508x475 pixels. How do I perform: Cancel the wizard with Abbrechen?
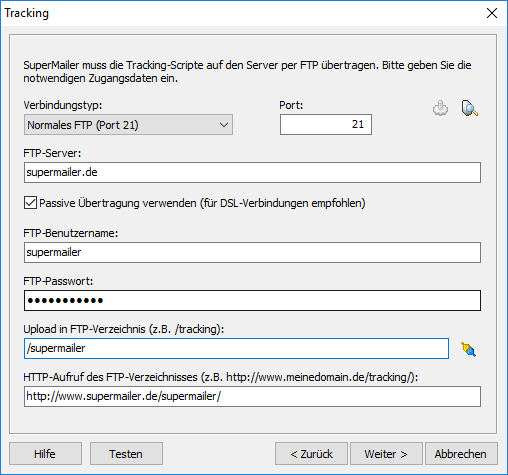[461, 454]
